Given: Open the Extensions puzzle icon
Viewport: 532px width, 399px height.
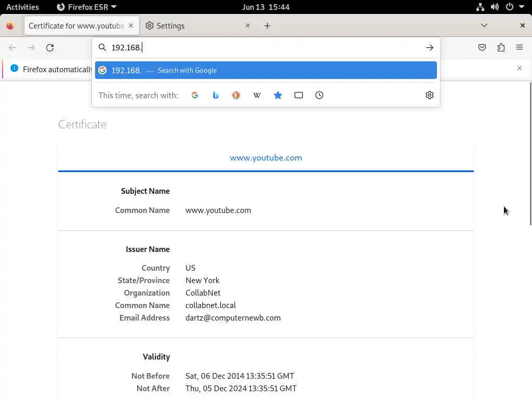Looking at the screenshot, I should click(x=501, y=47).
